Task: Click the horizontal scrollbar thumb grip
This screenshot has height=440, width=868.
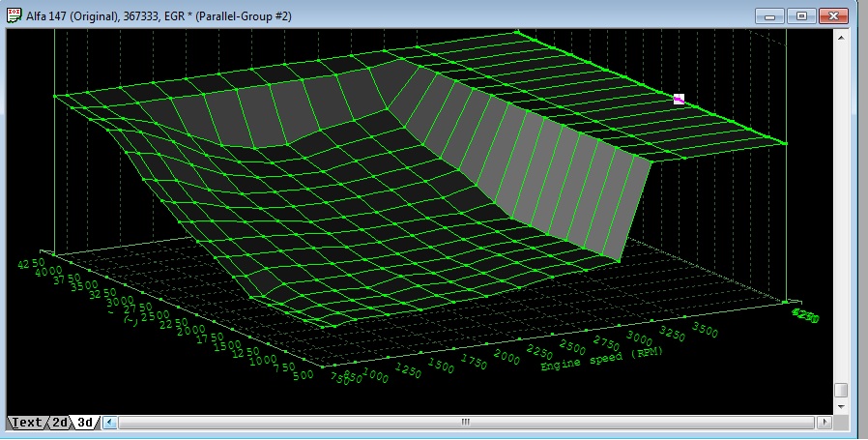Action: [465, 423]
